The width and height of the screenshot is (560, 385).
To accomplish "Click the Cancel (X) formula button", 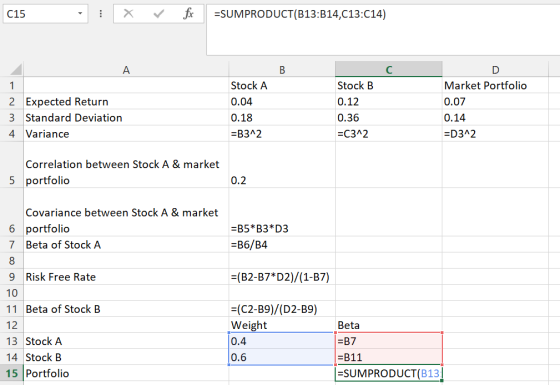I will coord(128,14).
